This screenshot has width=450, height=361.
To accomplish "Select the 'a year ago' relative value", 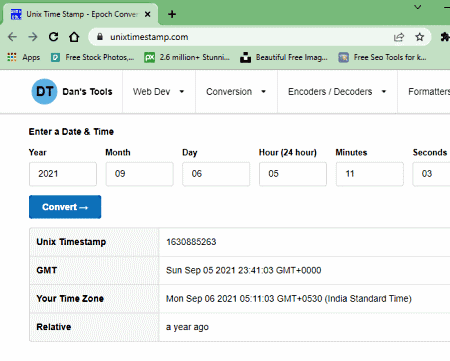I will point(187,327).
